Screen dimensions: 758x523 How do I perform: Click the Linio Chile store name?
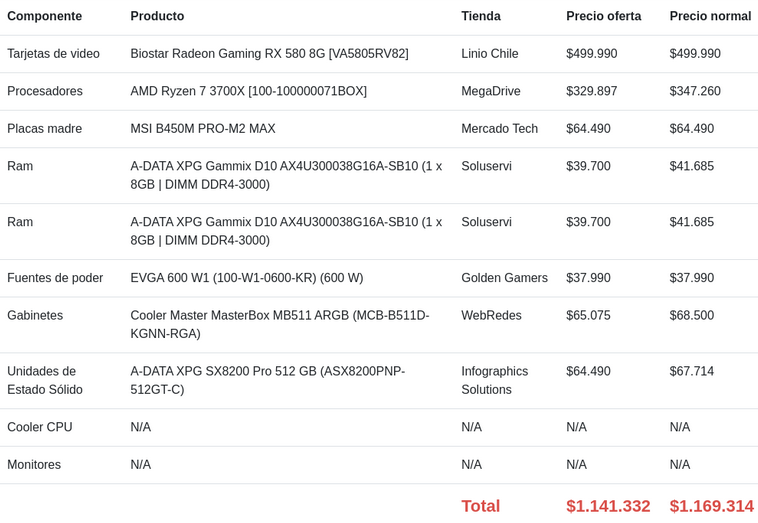[x=490, y=54]
